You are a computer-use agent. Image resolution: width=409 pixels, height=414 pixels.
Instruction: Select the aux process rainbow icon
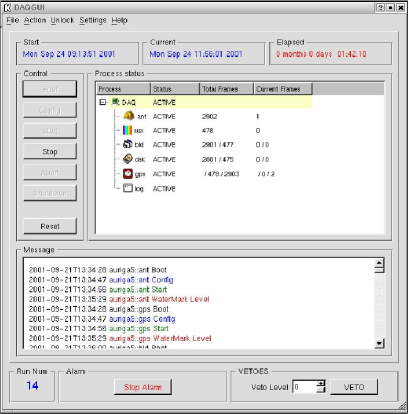[127, 130]
